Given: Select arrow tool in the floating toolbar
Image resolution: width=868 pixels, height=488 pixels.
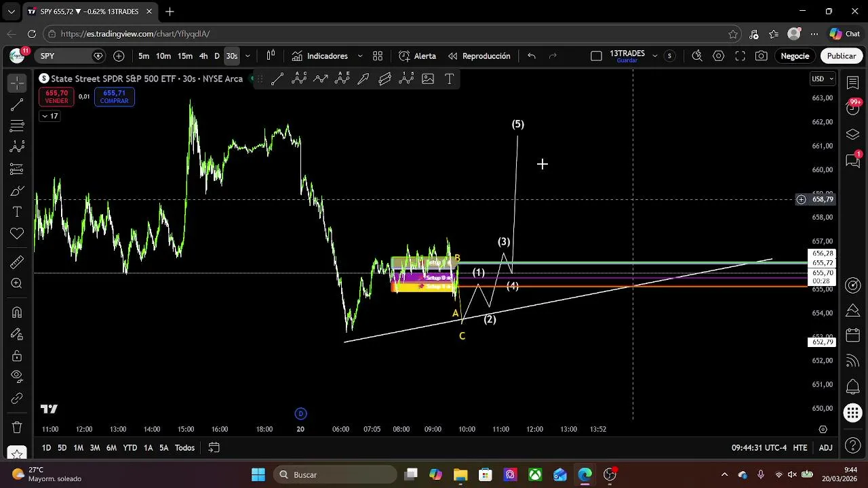Looking at the screenshot, I should [363, 79].
